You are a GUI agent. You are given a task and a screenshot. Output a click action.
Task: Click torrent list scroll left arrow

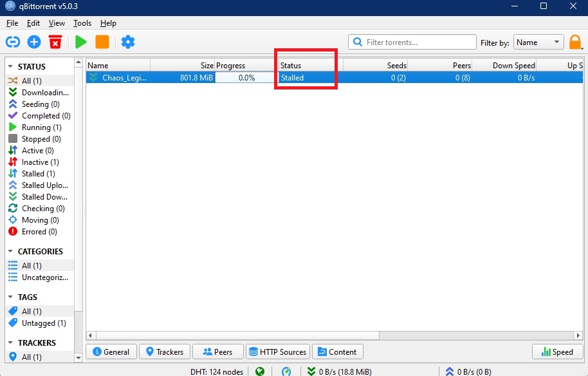pos(91,335)
